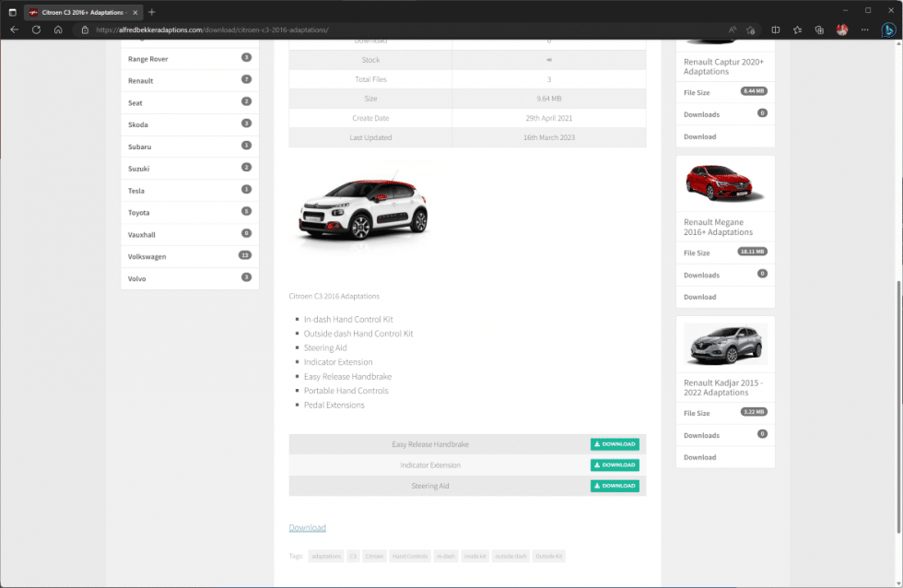Download the Indicator Extension file
Viewport: 903px width, 588px height.
point(615,465)
